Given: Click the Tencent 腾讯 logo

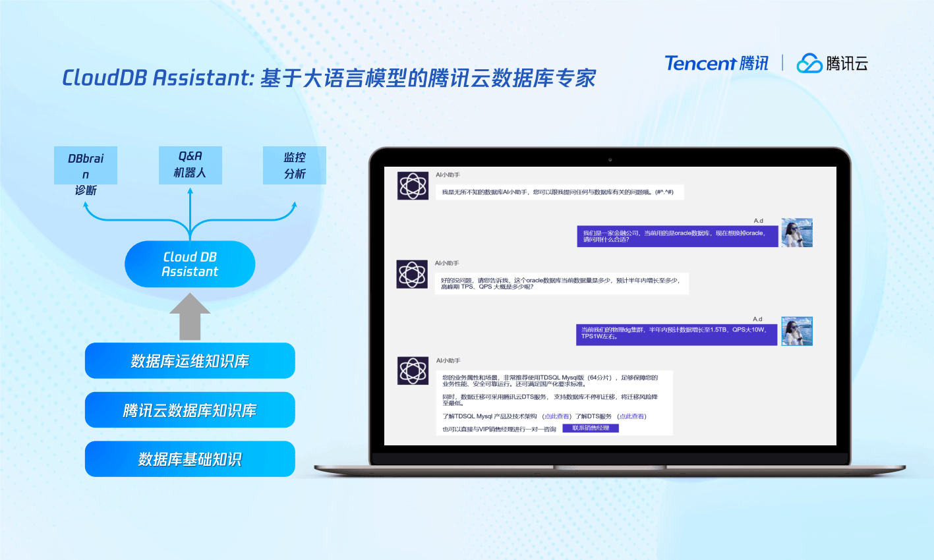Looking at the screenshot, I should click(x=716, y=63).
